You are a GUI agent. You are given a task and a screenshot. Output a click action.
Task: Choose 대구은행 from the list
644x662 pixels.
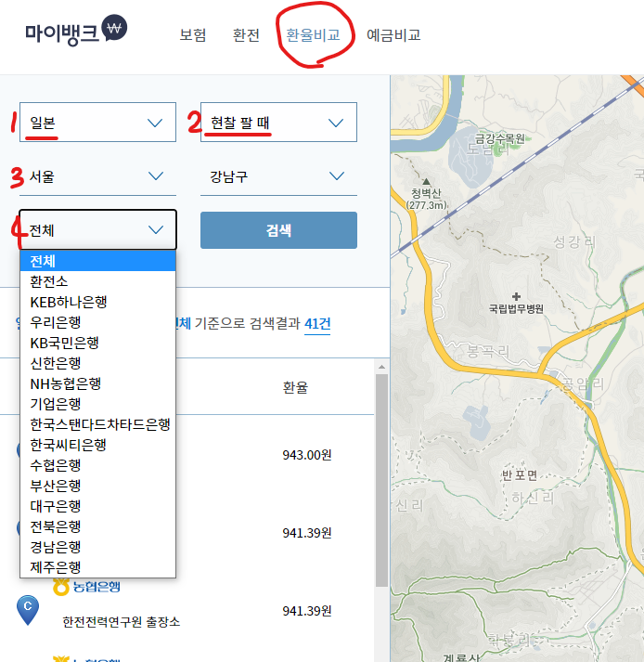pos(98,506)
